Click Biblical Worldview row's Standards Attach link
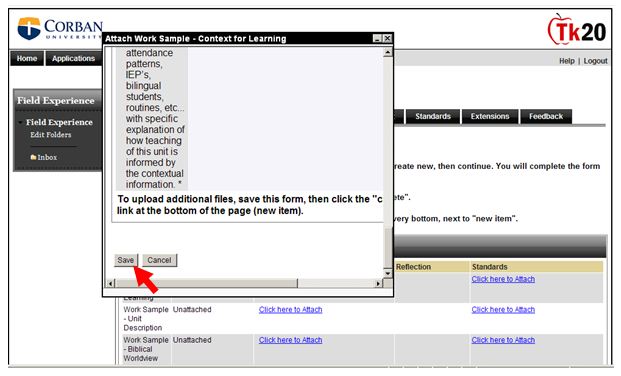Image resolution: width=621 pixels, height=376 pixels. point(503,340)
